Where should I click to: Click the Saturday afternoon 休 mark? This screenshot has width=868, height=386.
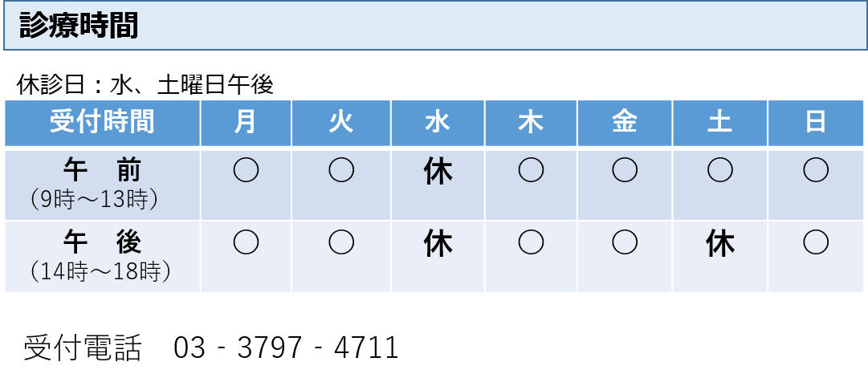point(719,244)
